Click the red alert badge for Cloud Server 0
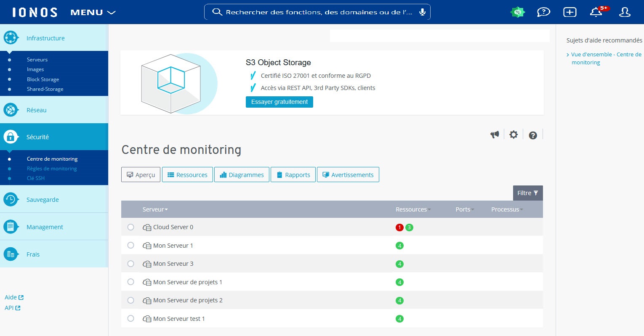The height and width of the screenshot is (336, 644). pyautogui.click(x=399, y=228)
